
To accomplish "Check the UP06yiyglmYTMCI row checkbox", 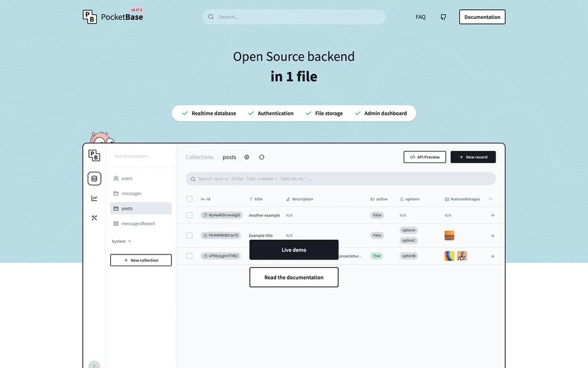I will click(x=189, y=256).
